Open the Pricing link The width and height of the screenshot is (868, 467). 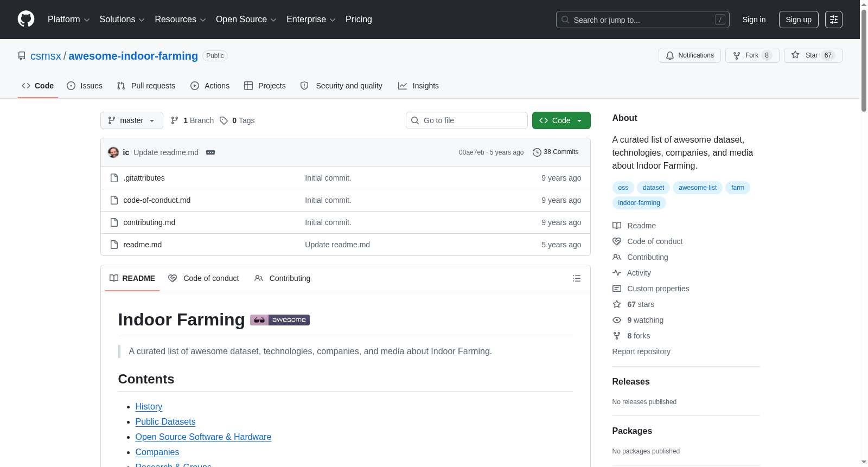coord(359,20)
